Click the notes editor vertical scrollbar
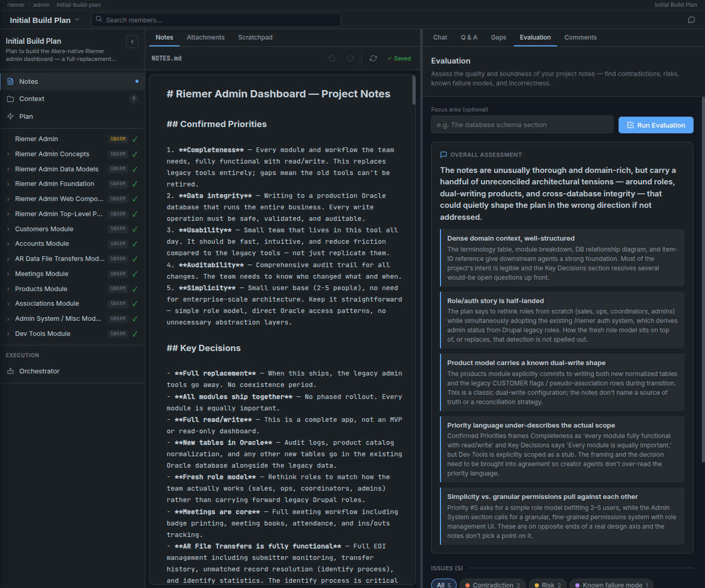705x588 pixels. [x=414, y=90]
